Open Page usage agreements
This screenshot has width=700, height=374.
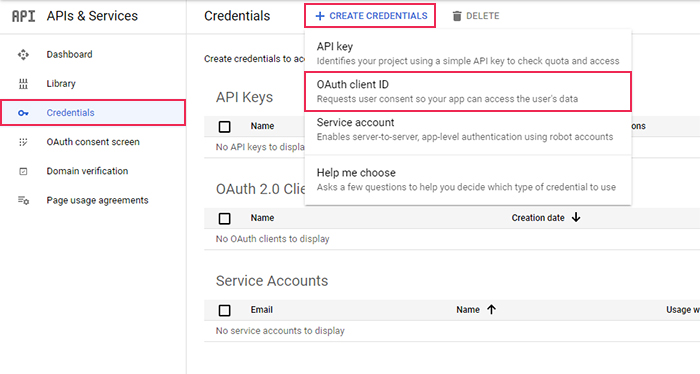(x=97, y=200)
